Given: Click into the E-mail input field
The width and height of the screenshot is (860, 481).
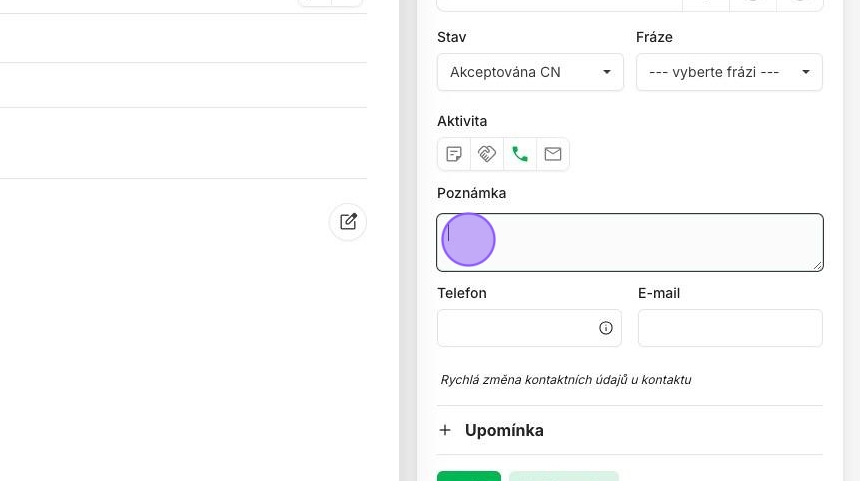Looking at the screenshot, I should point(730,328).
